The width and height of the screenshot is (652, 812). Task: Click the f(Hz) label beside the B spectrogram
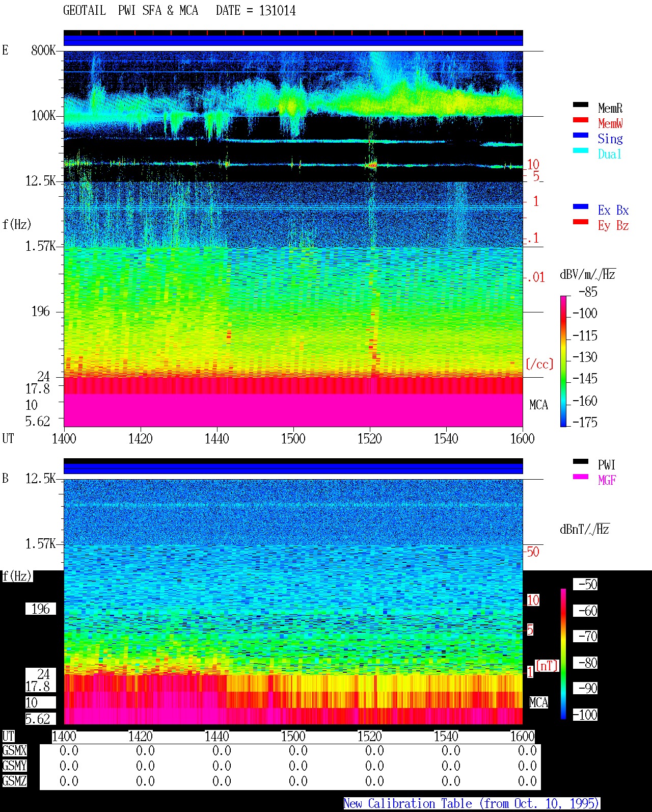pos(17,576)
